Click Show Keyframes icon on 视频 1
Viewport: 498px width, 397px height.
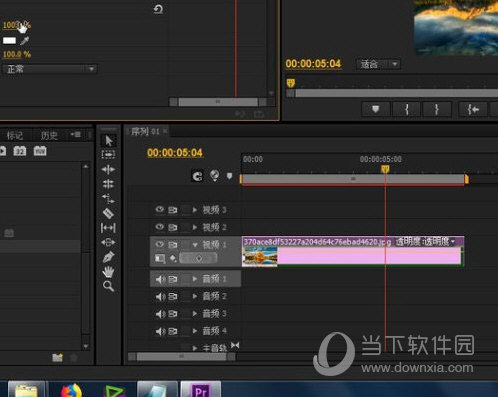[x=173, y=258]
